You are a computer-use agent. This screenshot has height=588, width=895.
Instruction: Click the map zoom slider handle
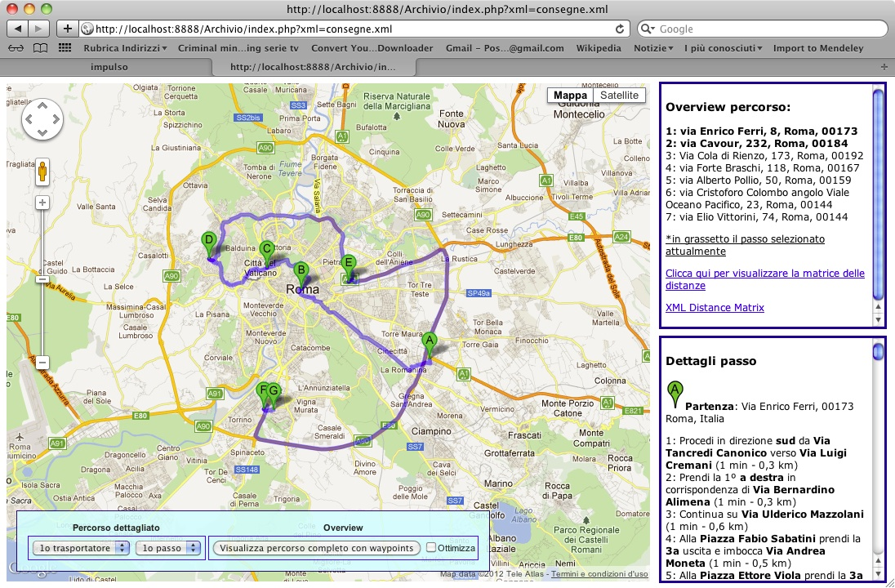(42, 279)
